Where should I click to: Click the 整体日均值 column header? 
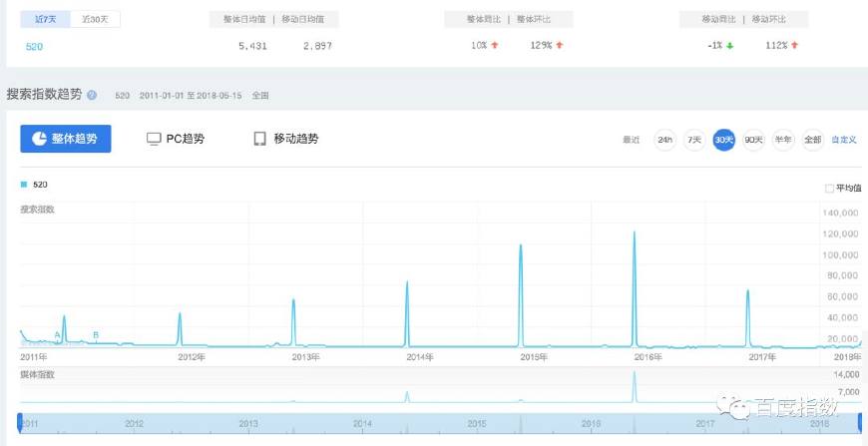[x=244, y=19]
